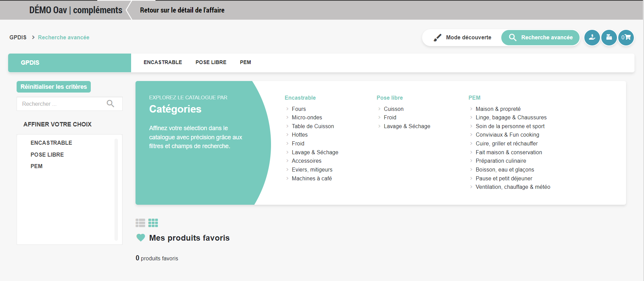The image size is (644, 281).
Task: Open the Micro-ondes category link
Action: coord(307,117)
